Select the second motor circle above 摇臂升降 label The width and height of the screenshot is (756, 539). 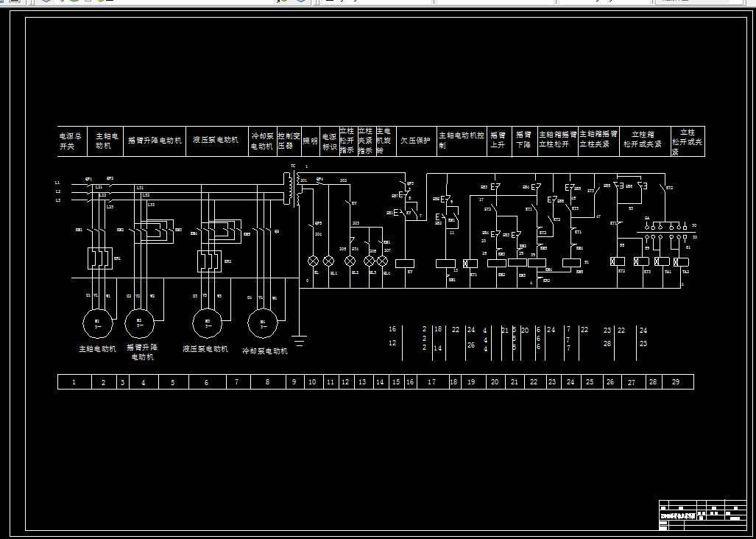pos(139,323)
